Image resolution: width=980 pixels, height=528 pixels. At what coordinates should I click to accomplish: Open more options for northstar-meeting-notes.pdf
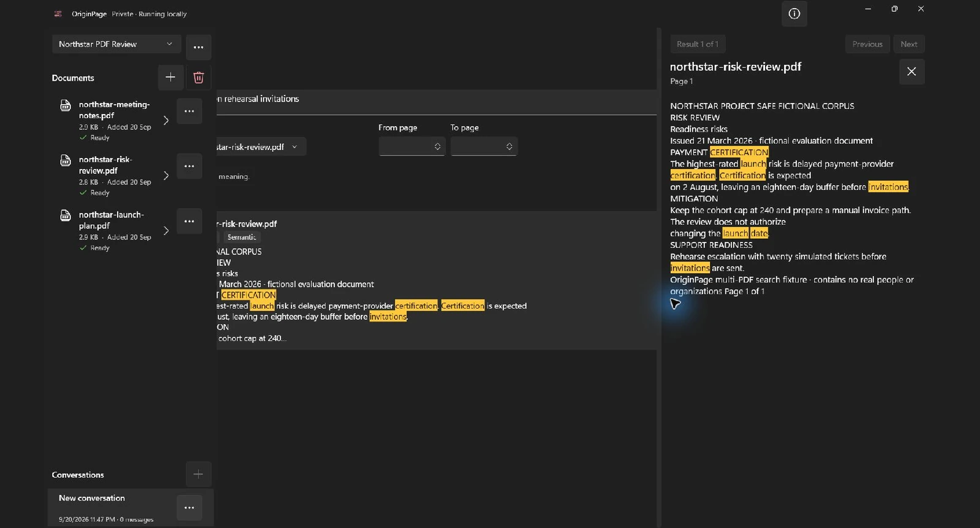tap(189, 111)
